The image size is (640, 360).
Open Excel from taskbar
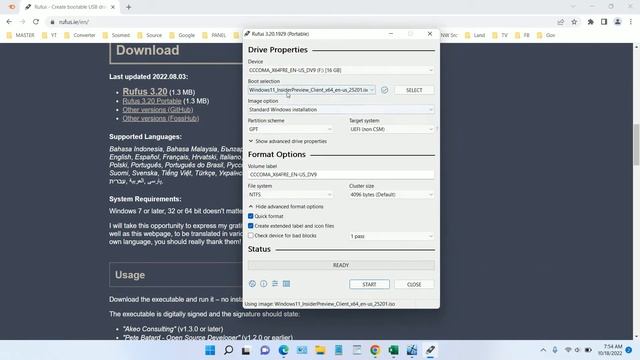(393, 350)
